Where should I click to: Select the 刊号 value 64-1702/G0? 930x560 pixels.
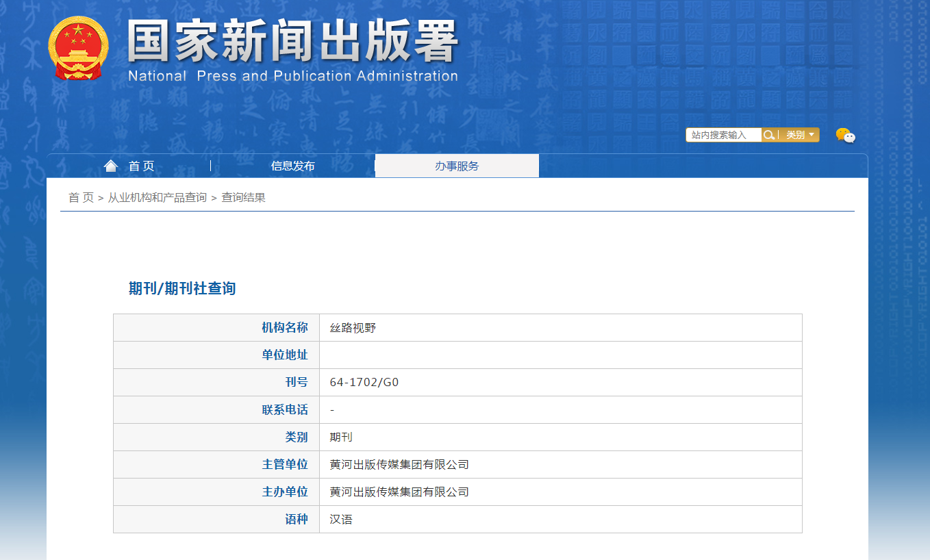point(364,383)
